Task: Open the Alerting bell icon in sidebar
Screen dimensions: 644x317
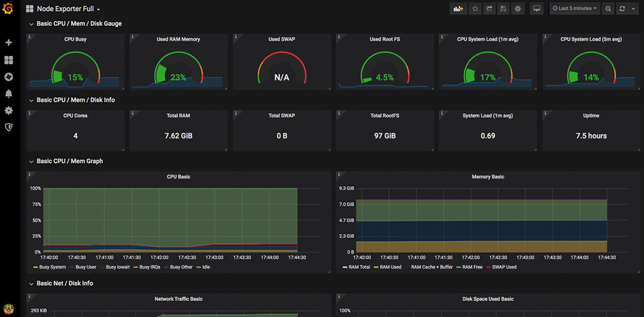Action: tap(9, 93)
